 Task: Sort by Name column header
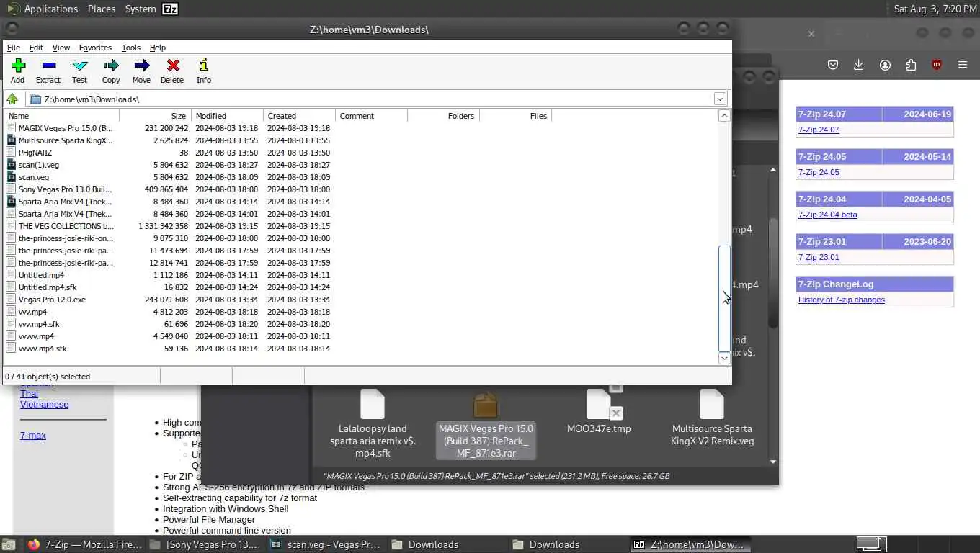click(x=62, y=116)
